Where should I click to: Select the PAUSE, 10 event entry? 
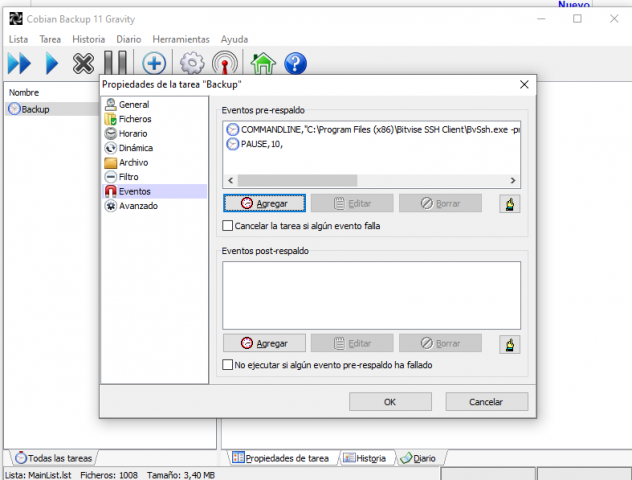coord(255,144)
